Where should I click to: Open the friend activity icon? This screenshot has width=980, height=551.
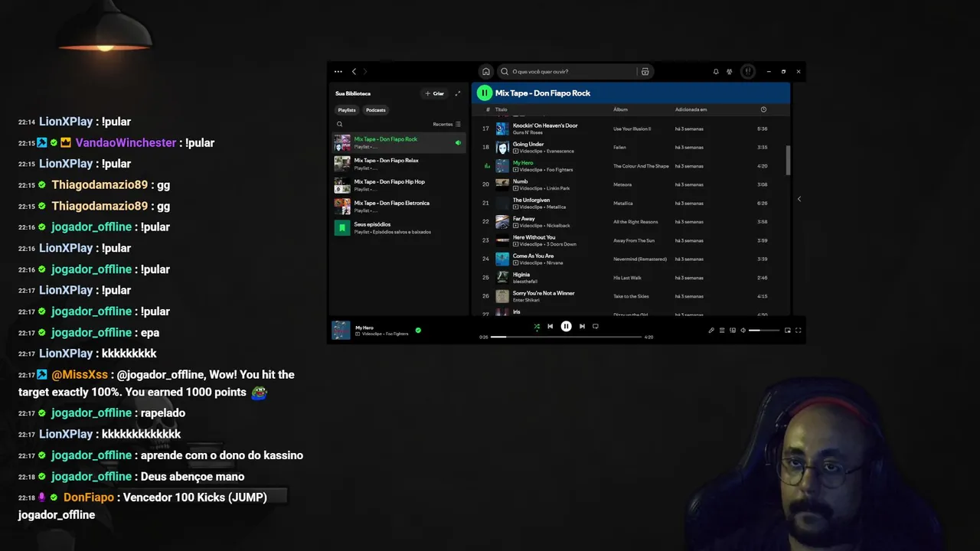(x=730, y=71)
